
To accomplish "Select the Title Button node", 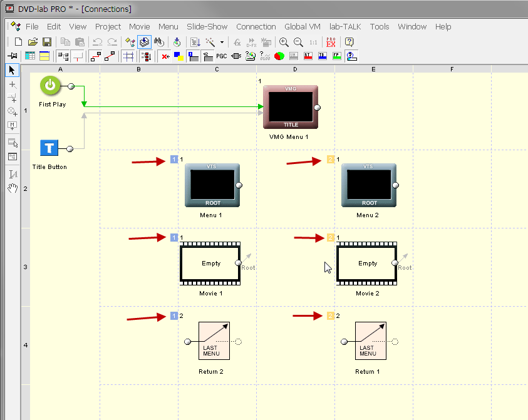I will coord(49,148).
